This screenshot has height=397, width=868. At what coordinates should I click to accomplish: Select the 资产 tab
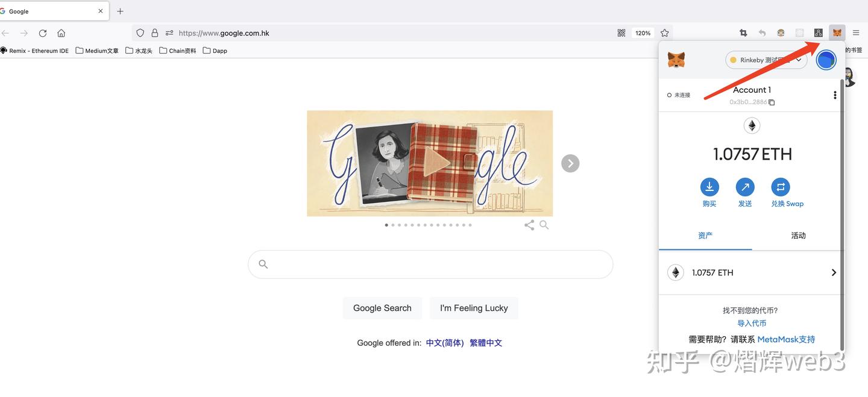[705, 236]
